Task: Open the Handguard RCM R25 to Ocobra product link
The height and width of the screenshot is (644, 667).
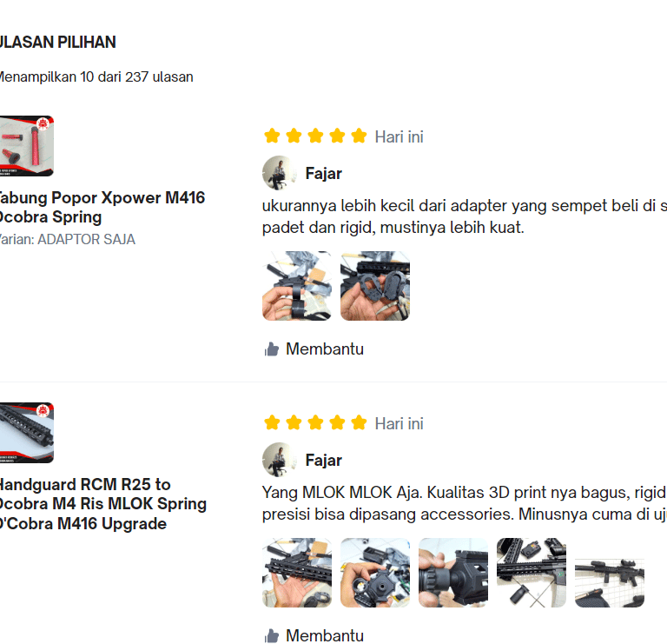Action: (x=103, y=504)
